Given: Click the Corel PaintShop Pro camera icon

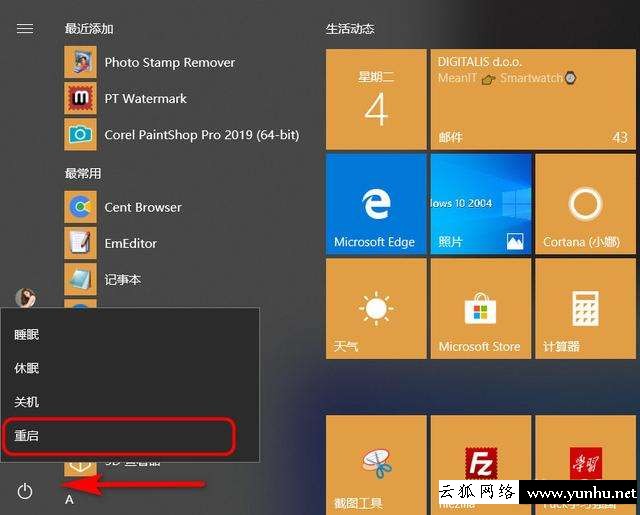Looking at the screenshot, I should click(80, 135).
